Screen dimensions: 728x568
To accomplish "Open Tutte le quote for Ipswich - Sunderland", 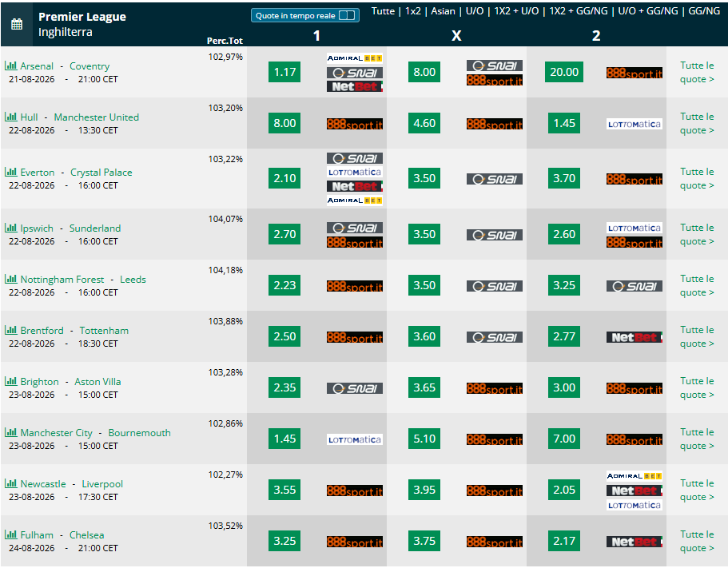I will pyautogui.click(x=697, y=234).
